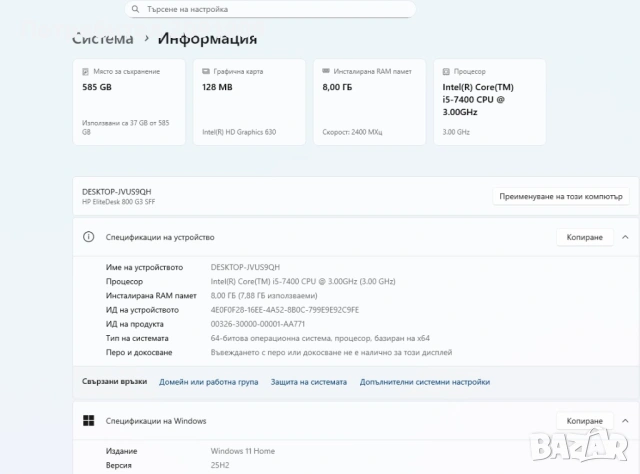Select product ID 00326-30000-00001-AA771
The width and height of the screenshot is (640, 474).
tap(258, 324)
